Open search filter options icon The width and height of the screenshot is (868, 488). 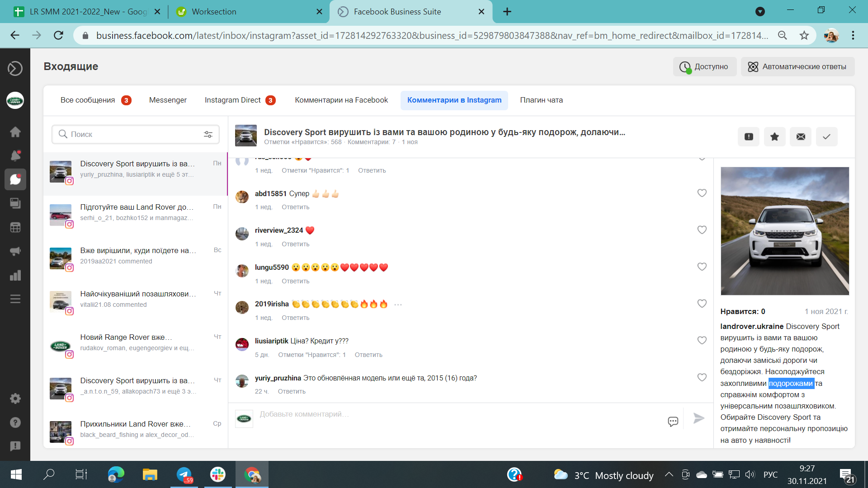pyautogui.click(x=208, y=134)
